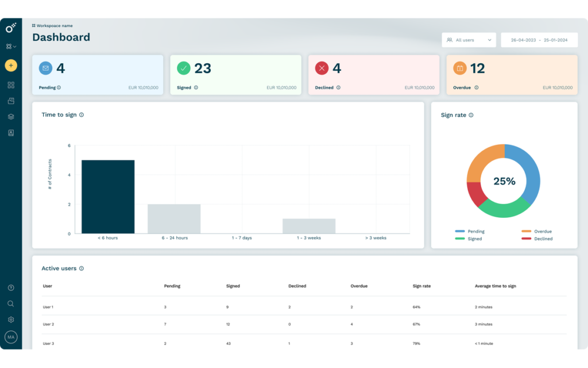Open the settings gear icon in sidebar
The image size is (588, 368).
click(x=11, y=320)
